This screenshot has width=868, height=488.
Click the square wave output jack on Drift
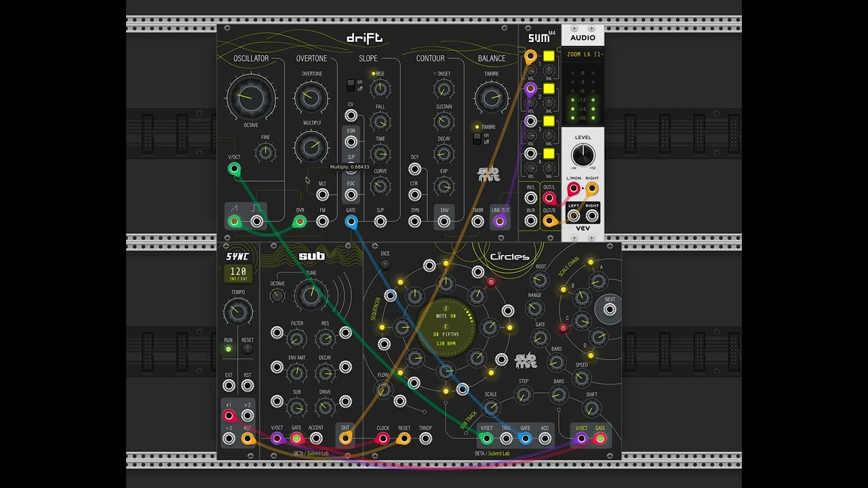tap(256, 222)
